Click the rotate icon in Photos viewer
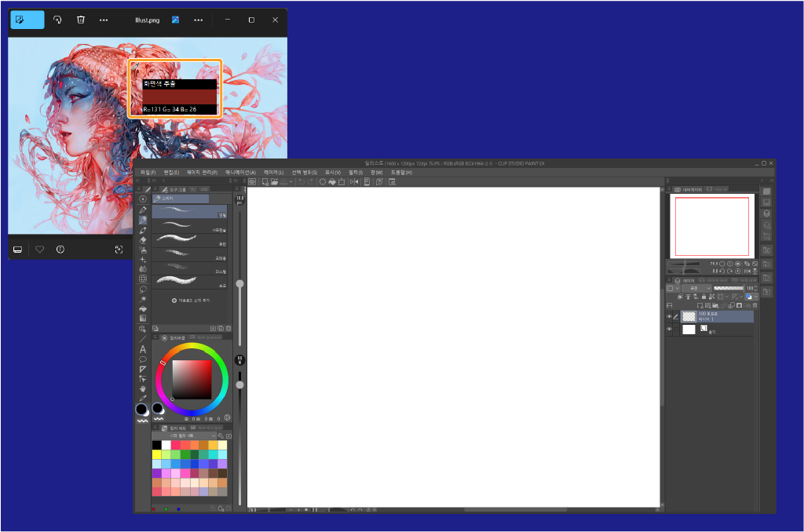The height and width of the screenshot is (532, 804). point(57,20)
